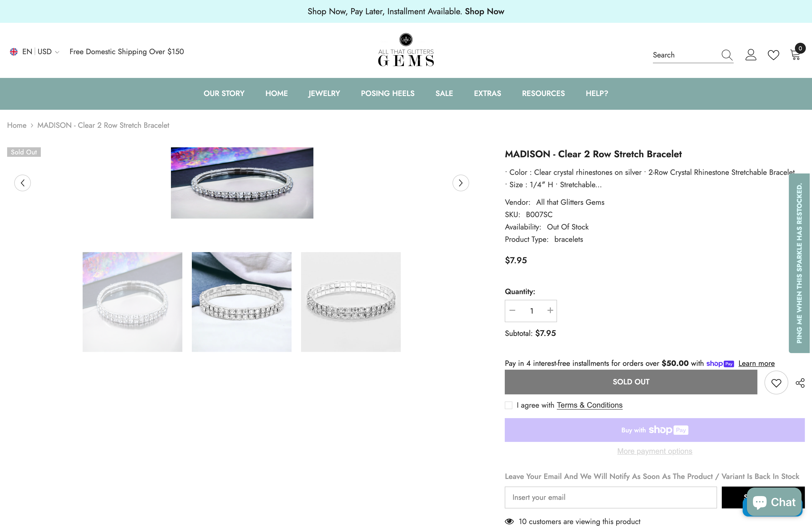The width and height of the screenshot is (812, 526).
Task: Increase quantity with plus button
Action: [x=550, y=310]
